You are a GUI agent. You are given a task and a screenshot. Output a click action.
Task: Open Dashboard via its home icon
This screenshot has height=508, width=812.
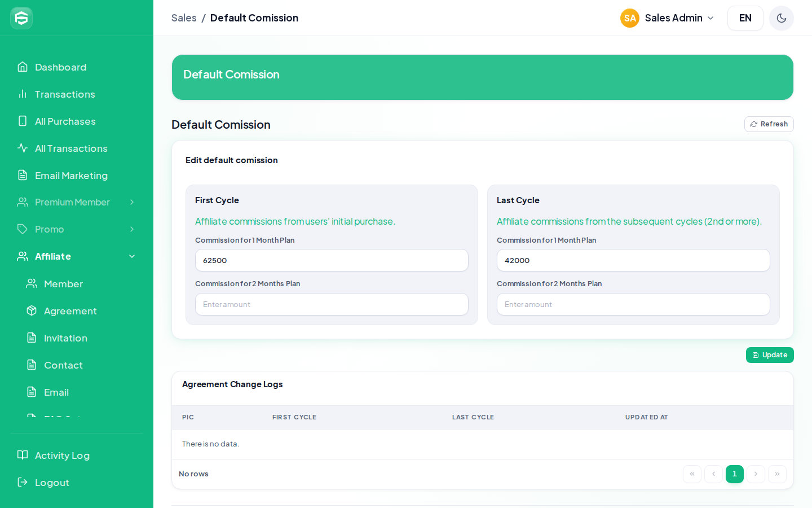[23, 67]
